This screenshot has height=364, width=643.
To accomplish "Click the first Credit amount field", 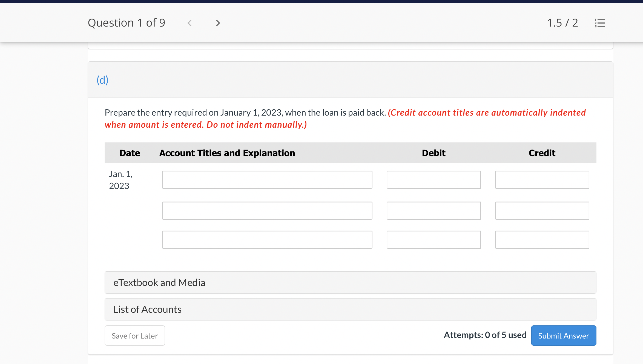I will click(x=542, y=180).
